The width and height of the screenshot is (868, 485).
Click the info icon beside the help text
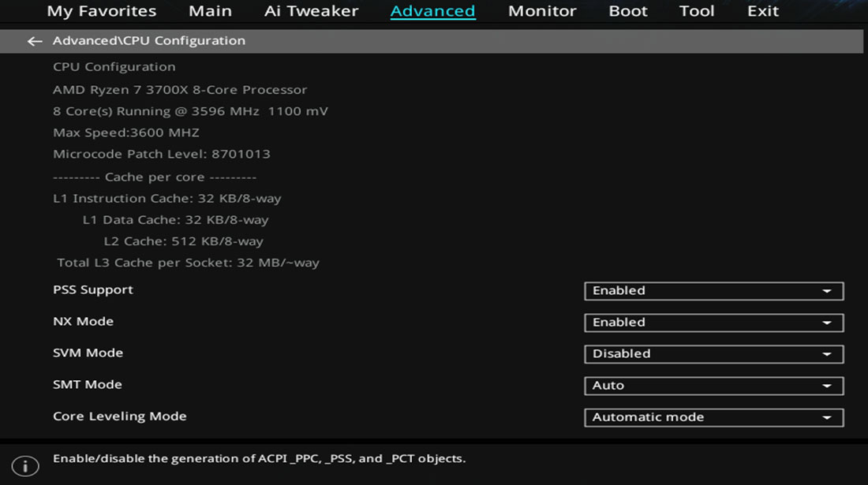coord(25,466)
